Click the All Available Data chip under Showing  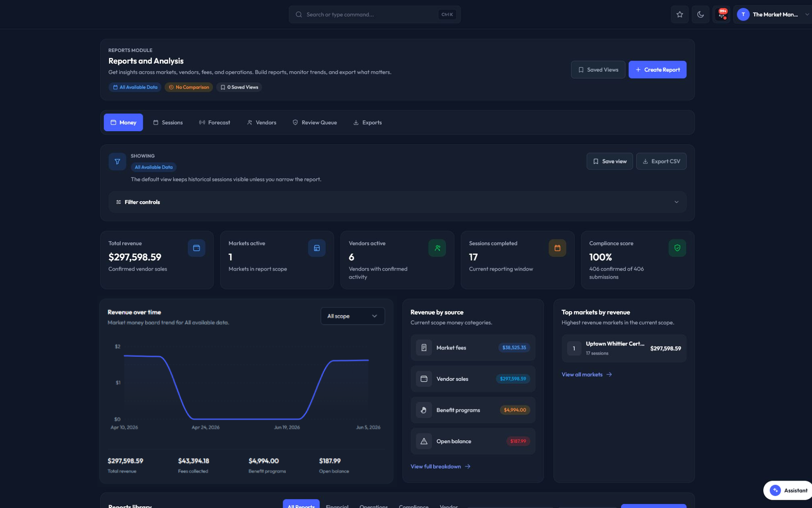(x=154, y=167)
